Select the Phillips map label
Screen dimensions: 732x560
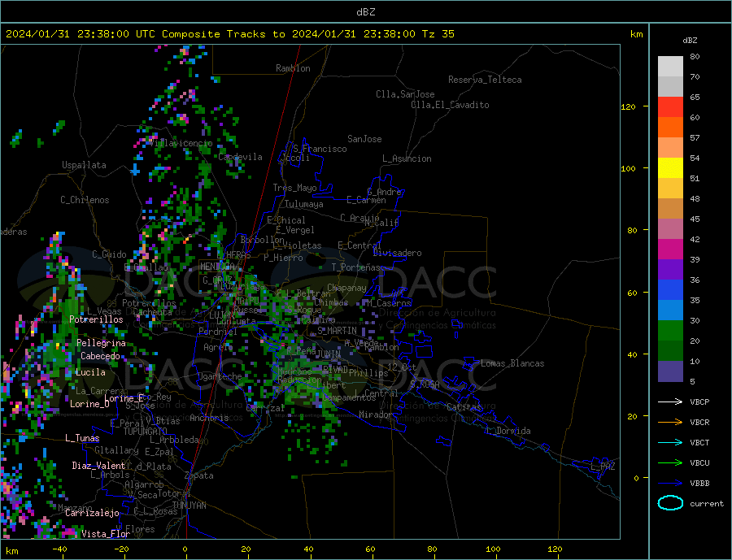coord(368,373)
